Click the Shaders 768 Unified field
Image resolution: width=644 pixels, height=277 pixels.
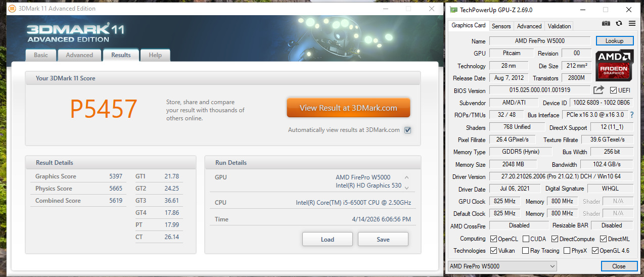pyautogui.click(x=517, y=127)
